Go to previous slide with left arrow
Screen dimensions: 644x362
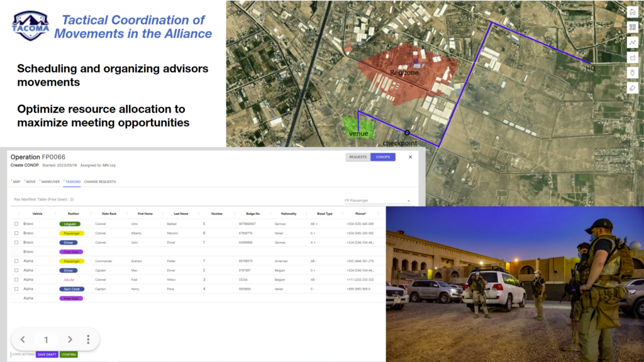click(x=23, y=339)
